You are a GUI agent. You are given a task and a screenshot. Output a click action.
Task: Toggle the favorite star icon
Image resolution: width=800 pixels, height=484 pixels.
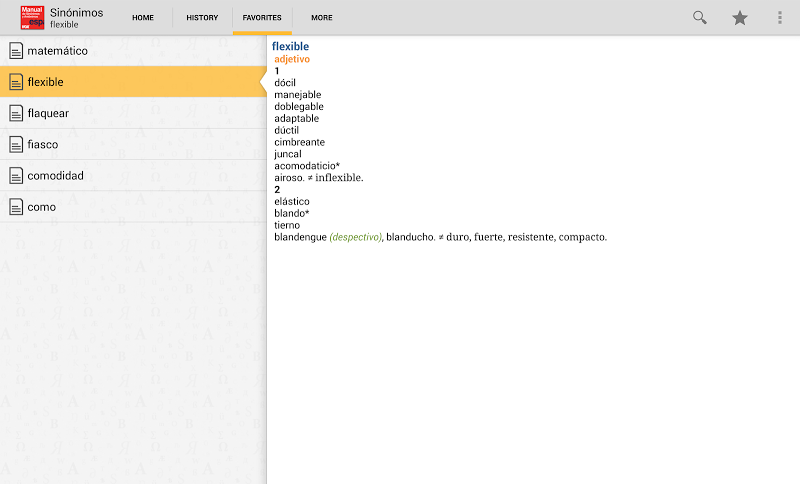[x=740, y=17]
